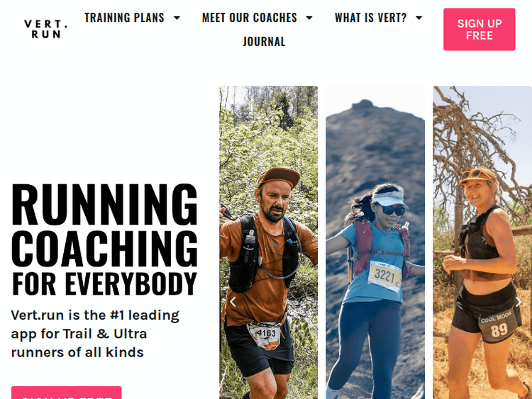
Task: Open the Meet Our Coaches menu
Action: tap(250, 18)
